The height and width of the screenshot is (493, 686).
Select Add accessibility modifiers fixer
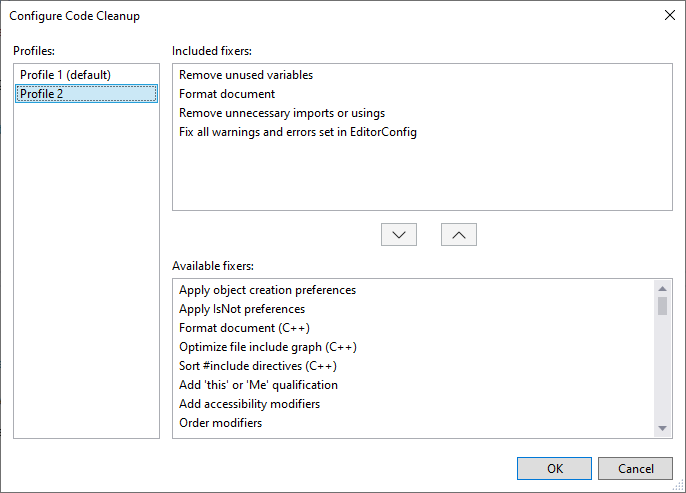coord(249,404)
